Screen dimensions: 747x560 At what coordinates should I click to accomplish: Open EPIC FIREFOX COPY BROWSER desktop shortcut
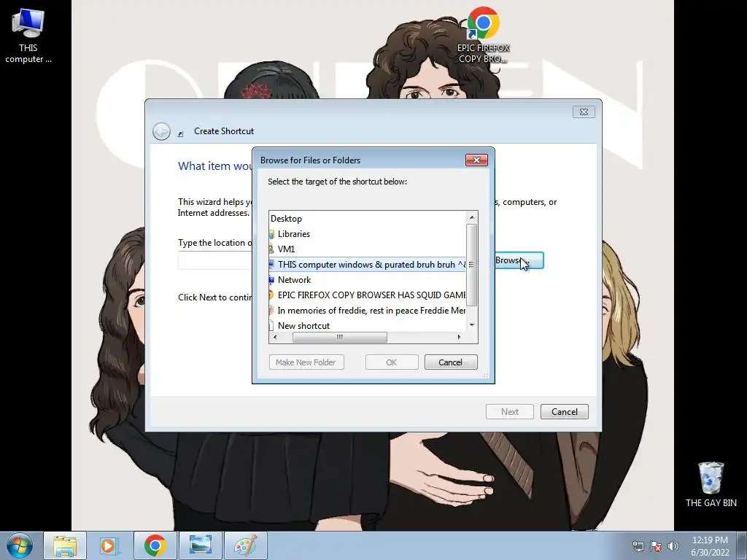pos(483,35)
